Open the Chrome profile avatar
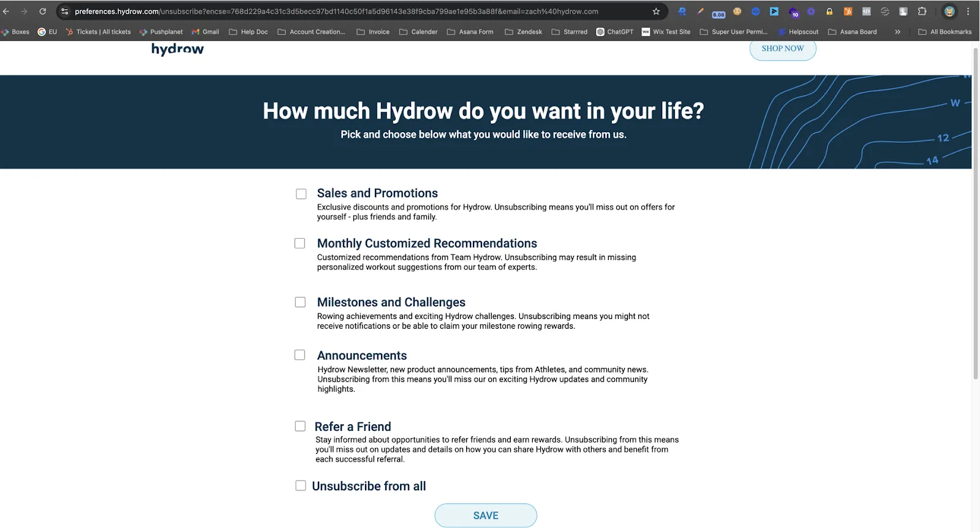The height and width of the screenshot is (532, 980). coord(949,11)
